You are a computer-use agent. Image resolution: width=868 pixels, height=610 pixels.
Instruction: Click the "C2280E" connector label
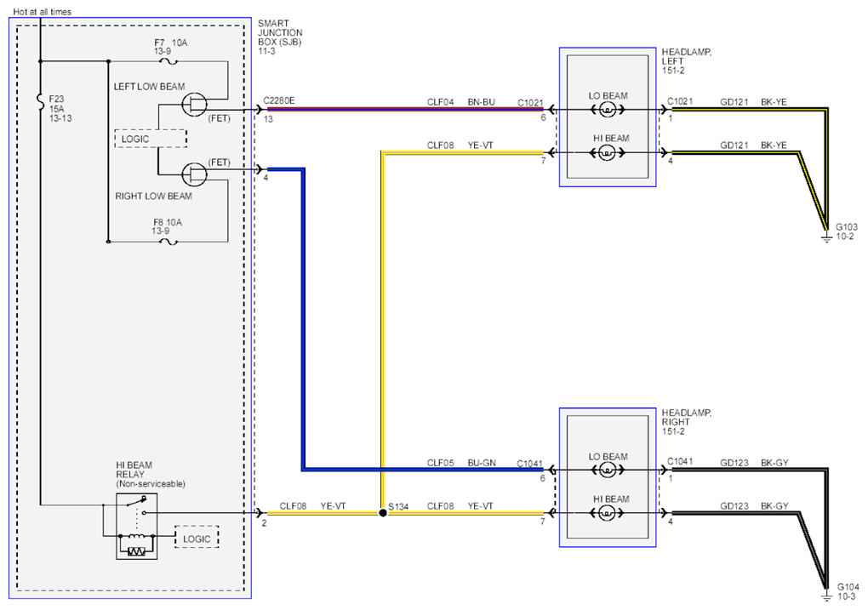[x=278, y=100]
